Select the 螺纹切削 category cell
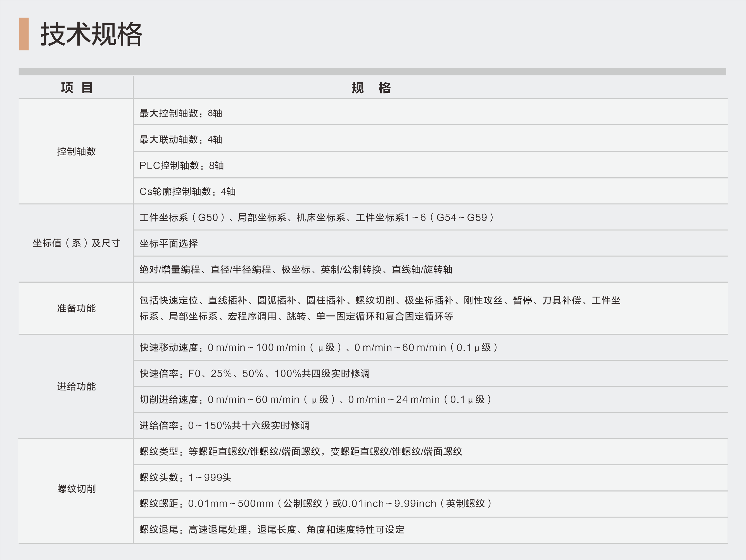Screen dimensions: 746x560 click(77, 489)
